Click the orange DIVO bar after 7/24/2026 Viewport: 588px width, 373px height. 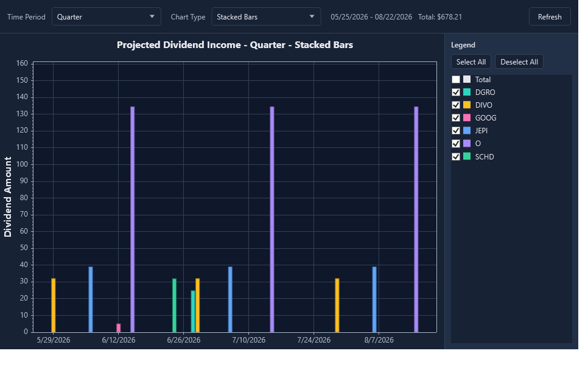[337, 305]
